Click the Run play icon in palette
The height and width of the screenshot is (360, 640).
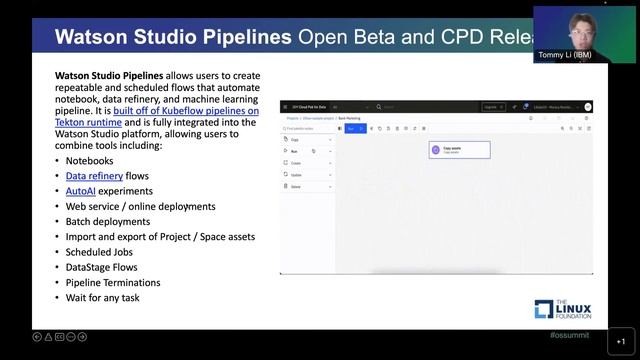point(286,151)
